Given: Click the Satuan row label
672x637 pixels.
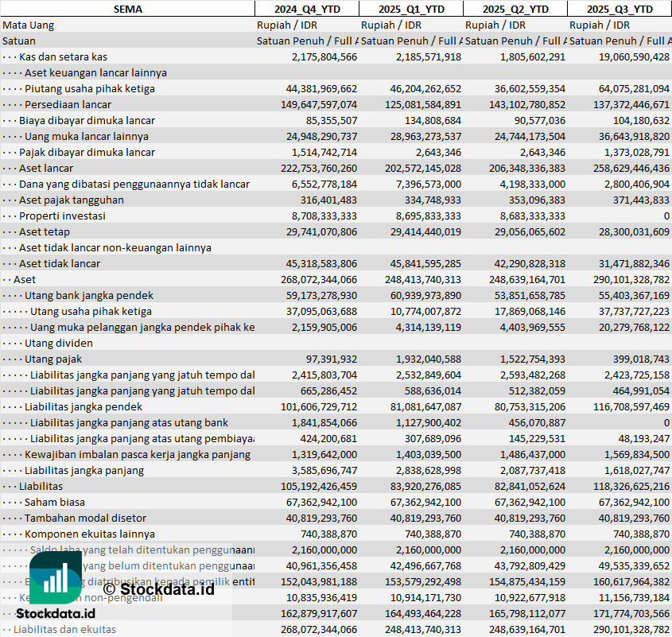Looking at the screenshot, I should pyautogui.click(x=19, y=41).
